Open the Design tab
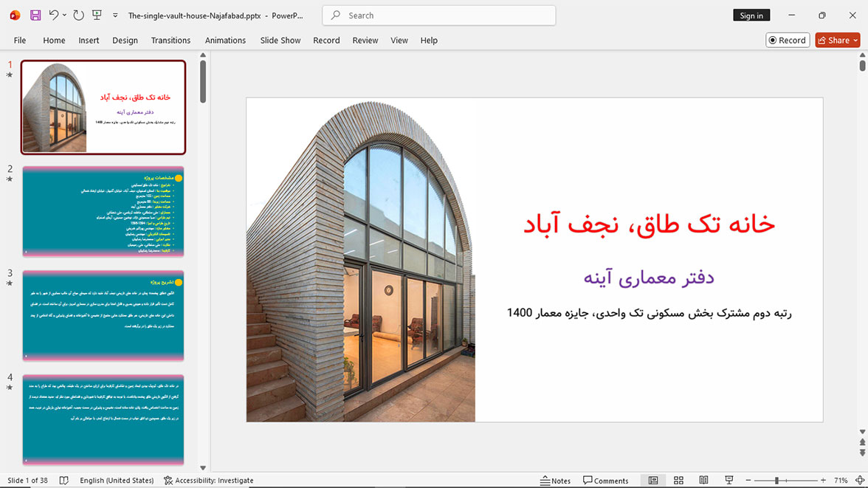 point(125,41)
